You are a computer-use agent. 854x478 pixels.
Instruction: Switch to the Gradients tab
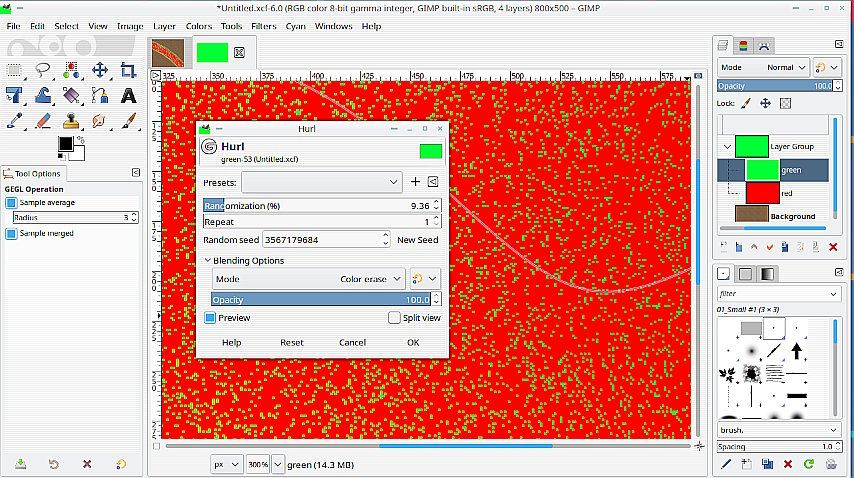click(767, 274)
